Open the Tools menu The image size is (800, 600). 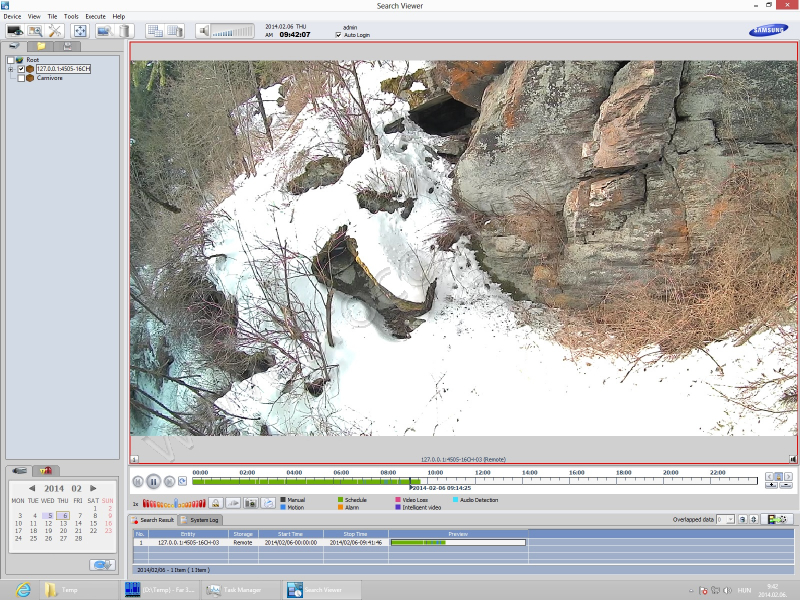pos(71,17)
